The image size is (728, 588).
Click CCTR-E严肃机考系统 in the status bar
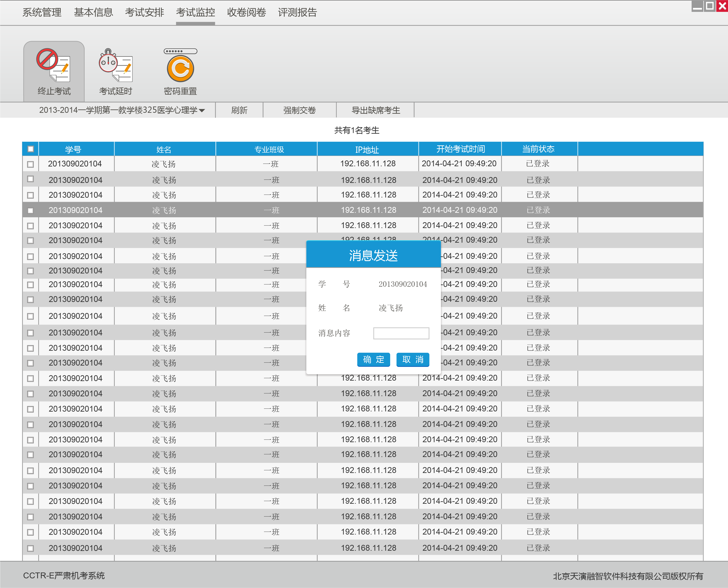point(64,575)
